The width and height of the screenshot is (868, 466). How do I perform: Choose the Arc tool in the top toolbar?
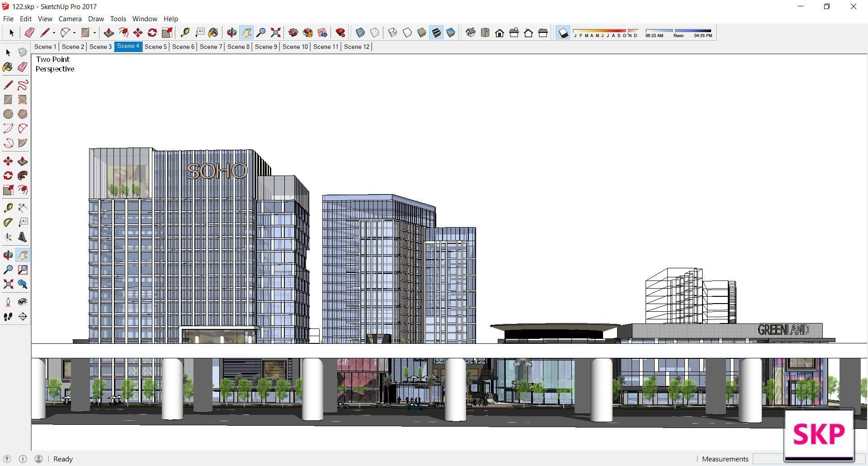65,33
